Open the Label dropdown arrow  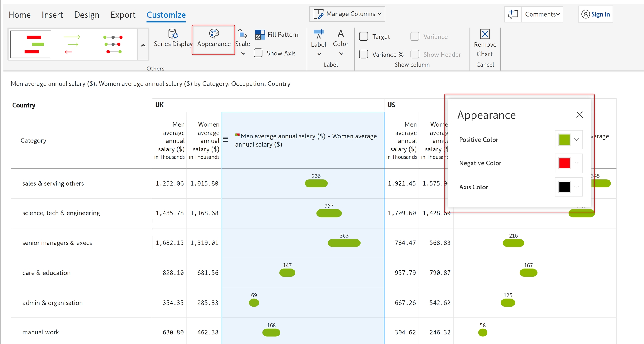tap(319, 54)
